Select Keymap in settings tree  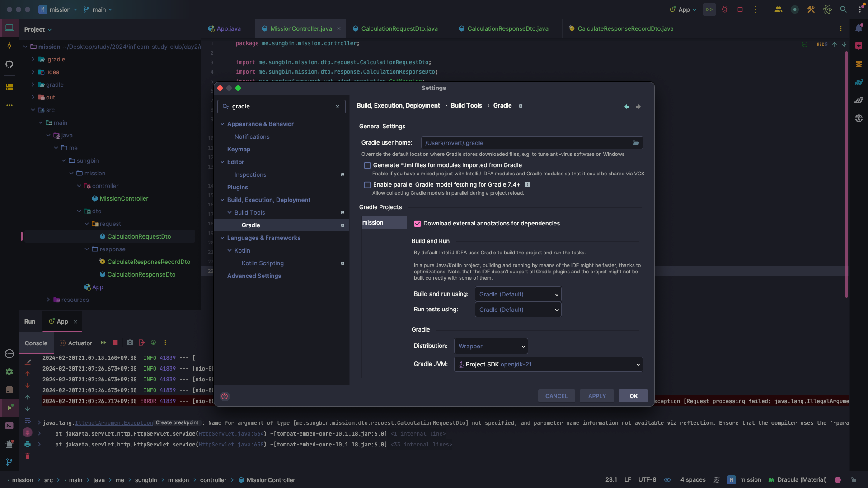(239, 149)
